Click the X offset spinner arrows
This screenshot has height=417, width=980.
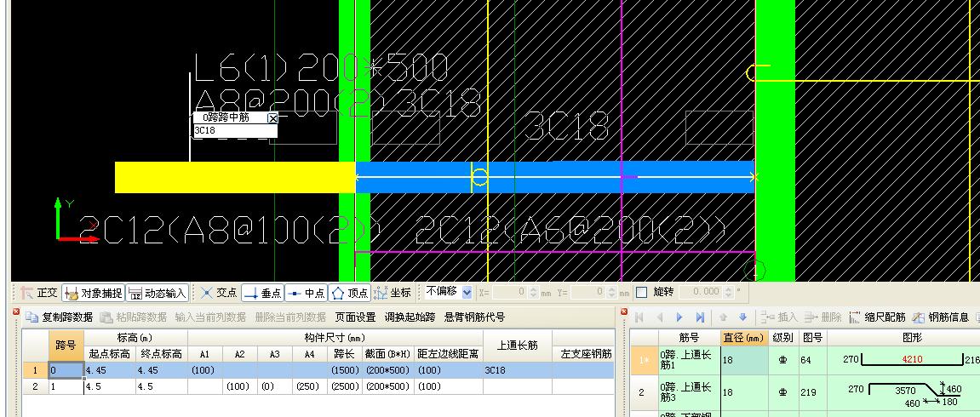533,292
